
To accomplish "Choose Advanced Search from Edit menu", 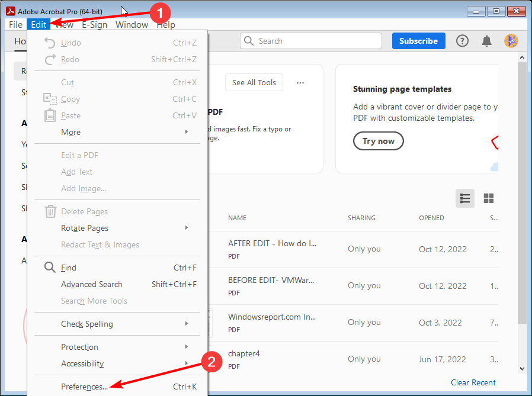I will click(x=117, y=285).
